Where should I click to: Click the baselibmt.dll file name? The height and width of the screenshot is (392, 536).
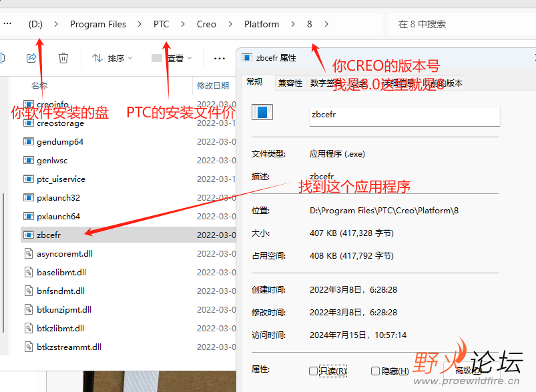[x=61, y=273]
